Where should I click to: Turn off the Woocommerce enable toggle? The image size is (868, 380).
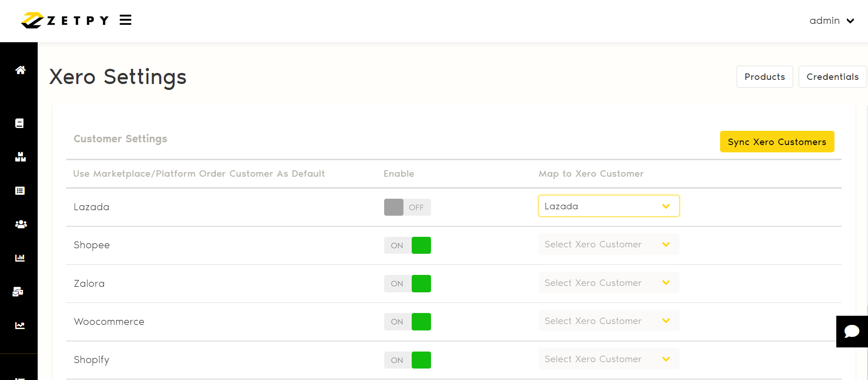(x=407, y=322)
